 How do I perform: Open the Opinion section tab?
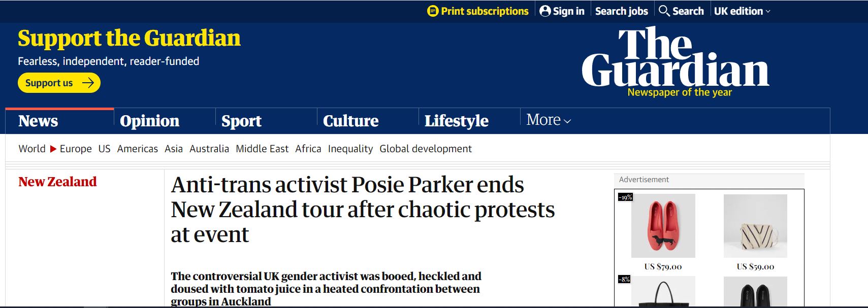pyautogui.click(x=149, y=121)
